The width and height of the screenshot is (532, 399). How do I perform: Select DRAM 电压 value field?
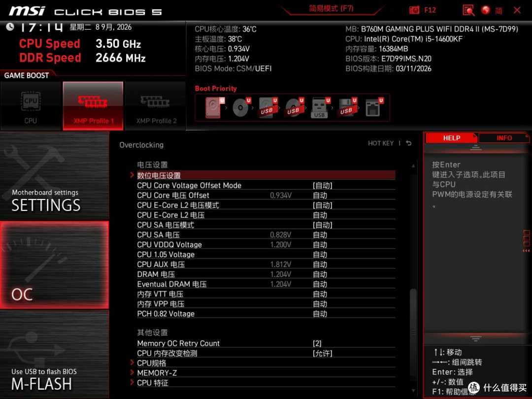coord(320,274)
